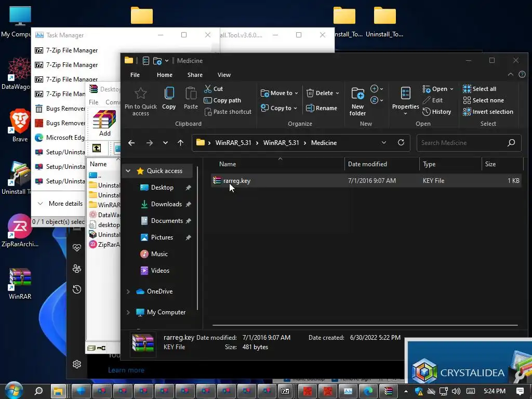
Task: Open the New item dropdown
Action: (x=377, y=89)
